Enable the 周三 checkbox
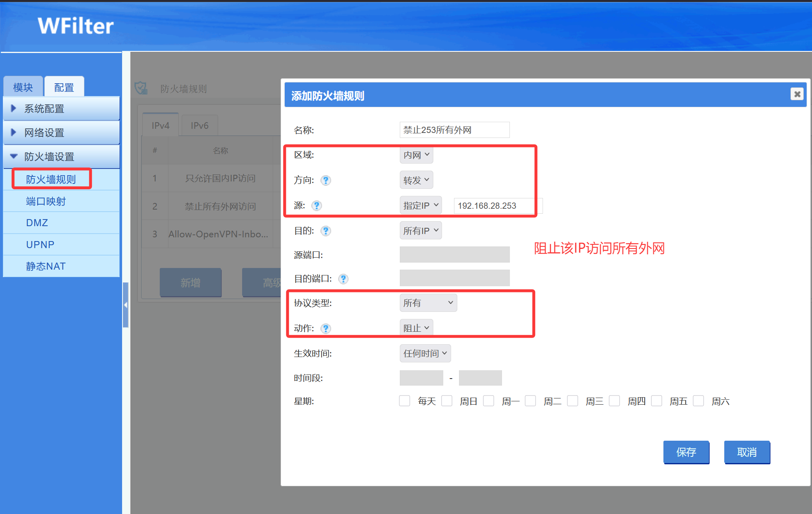The height and width of the screenshot is (514, 812). point(572,401)
